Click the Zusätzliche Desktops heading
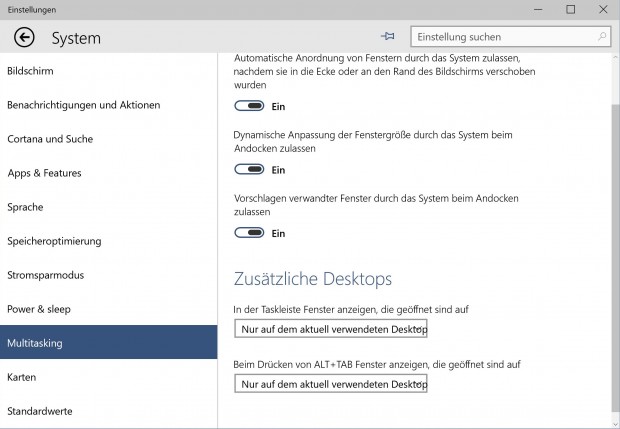The image size is (620, 429). (x=312, y=279)
